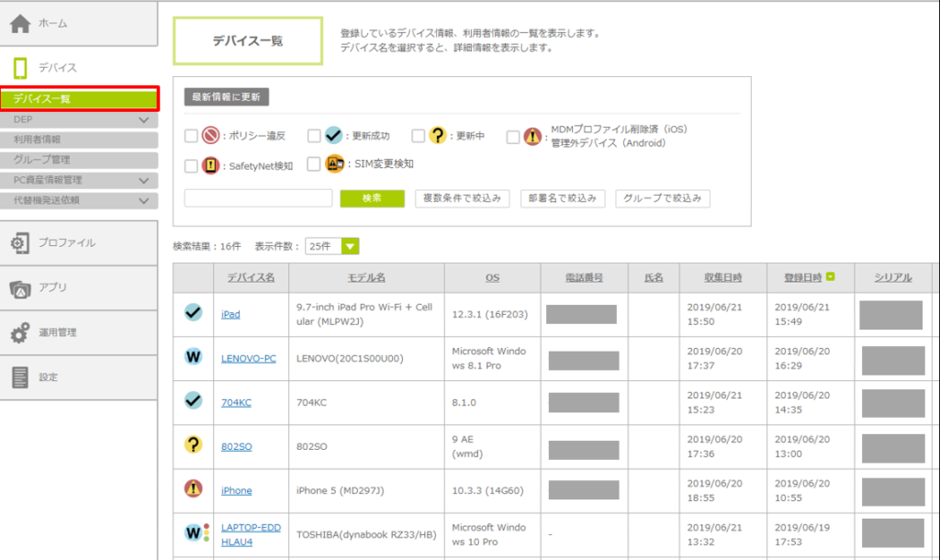This screenshot has width=940, height=560.
Task: Open Profile section via gear-document icon
Action: (20, 243)
